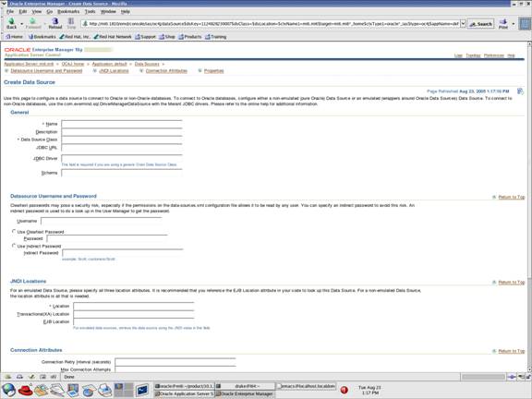Viewport: 532px width, 399px height.
Task: Click the Print toolbar icon
Action: (x=503, y=24)
